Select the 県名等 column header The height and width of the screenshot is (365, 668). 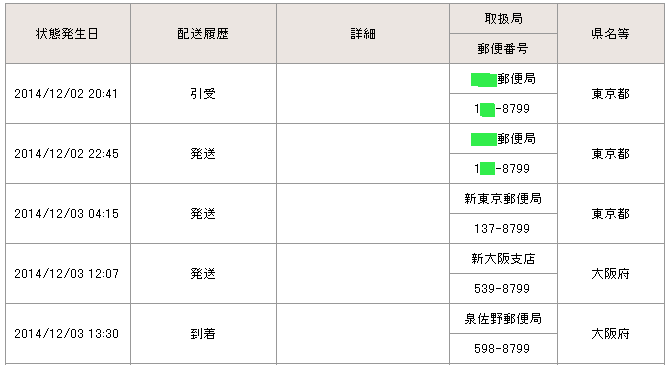pos(610,34)
